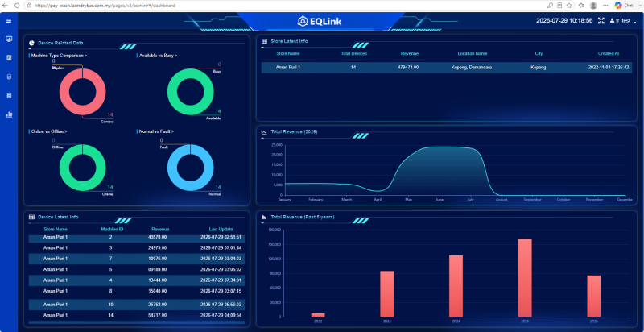The height and width of the screenshot is (332, 644).
Task: Open the bar chart statistics sidebar icon
Action: [x=9, y=114]
